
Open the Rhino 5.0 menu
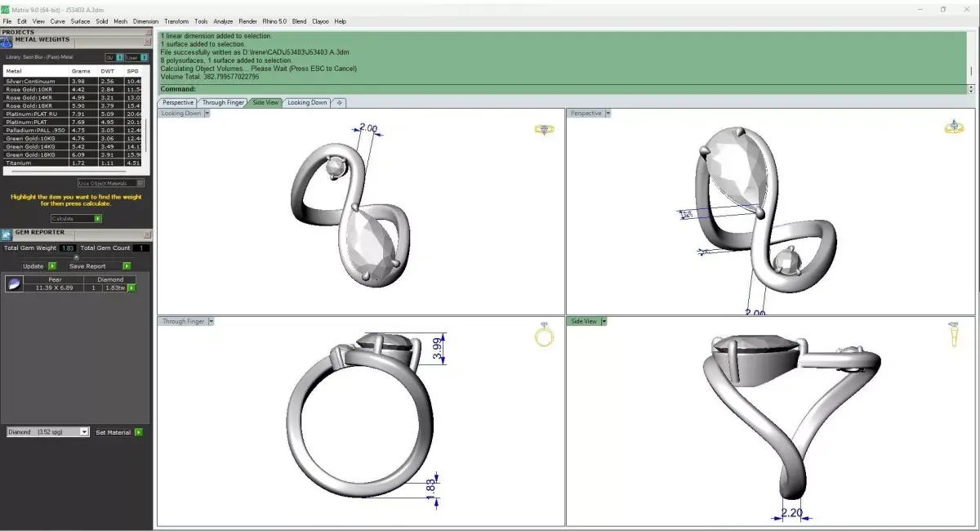[275, 21]
